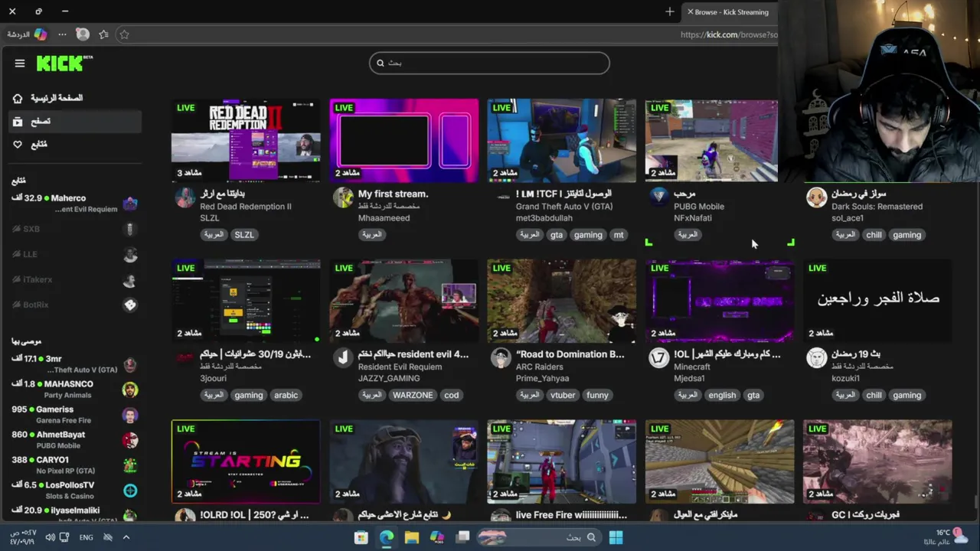The width and height of the screenshot is (980, 551).
Task: Open LLE offline channel in sidebar
Action: click(74, 254)
